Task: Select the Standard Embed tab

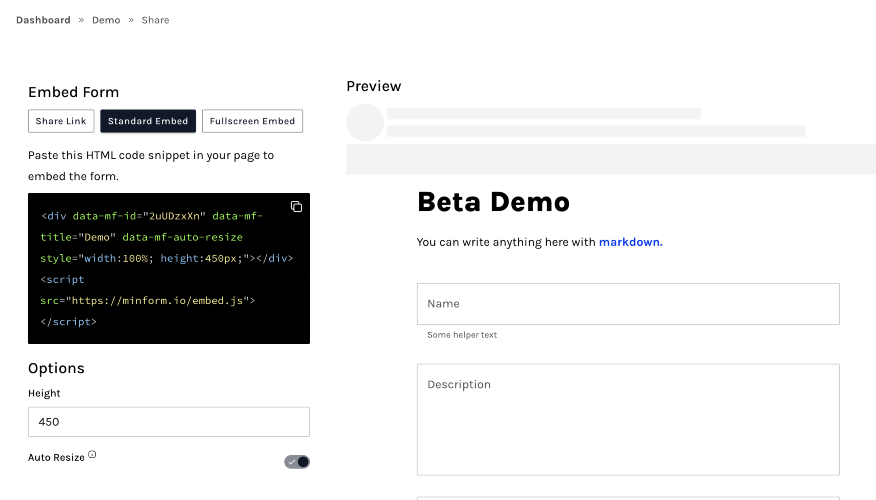Action: (148, 121)
